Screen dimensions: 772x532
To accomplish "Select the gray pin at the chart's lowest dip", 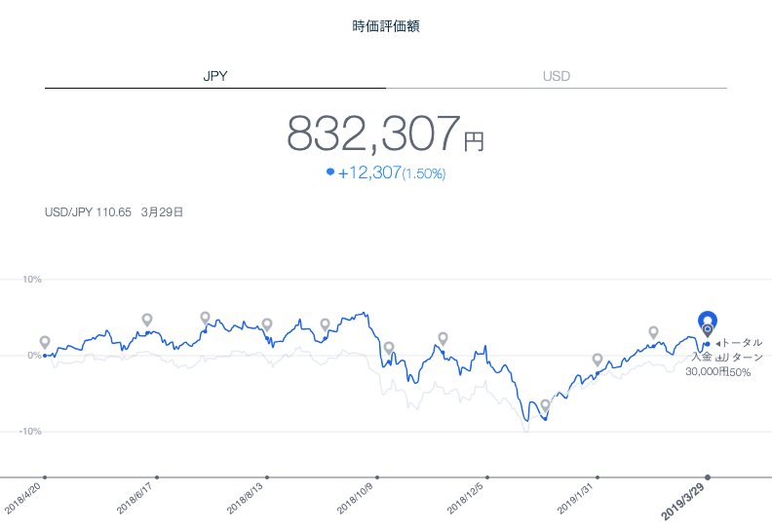I will [545, 405].
